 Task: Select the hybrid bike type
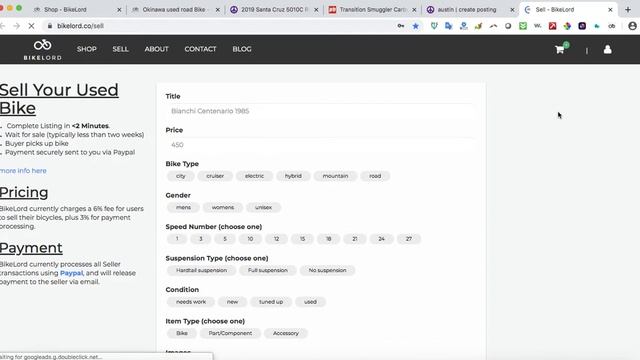point(293,176)
